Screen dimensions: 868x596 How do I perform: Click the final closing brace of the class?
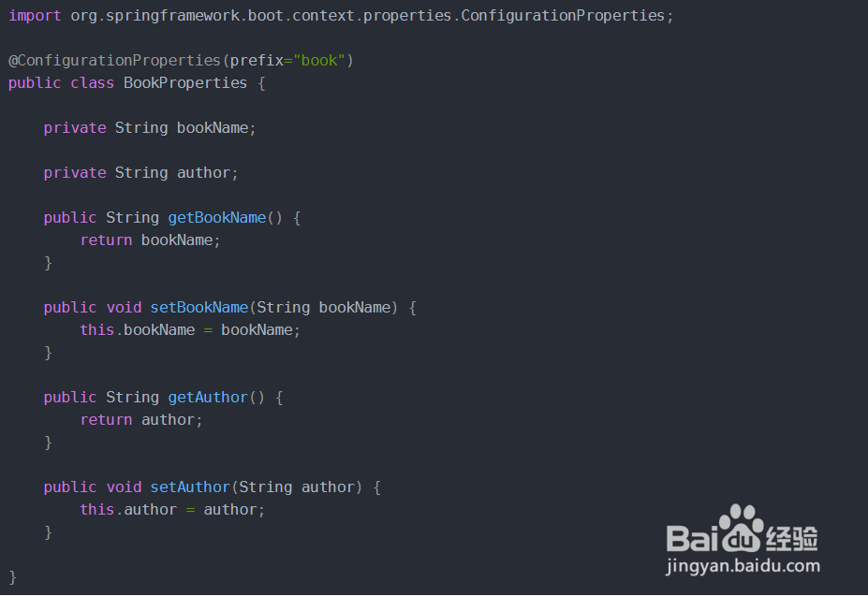[13, 577]
